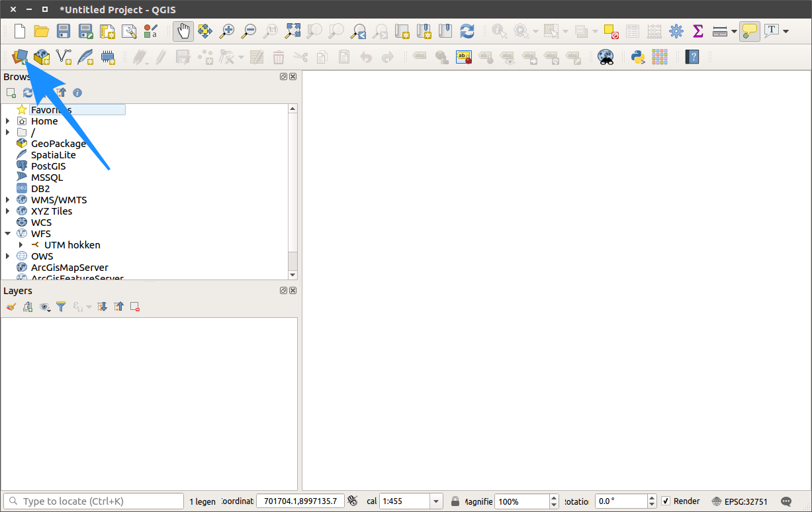
Task: Refresh the map canvas
Action: pos(467,30)
